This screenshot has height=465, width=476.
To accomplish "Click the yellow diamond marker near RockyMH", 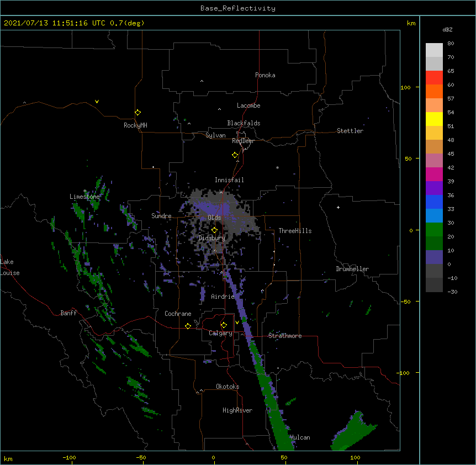I will [137, 113].
